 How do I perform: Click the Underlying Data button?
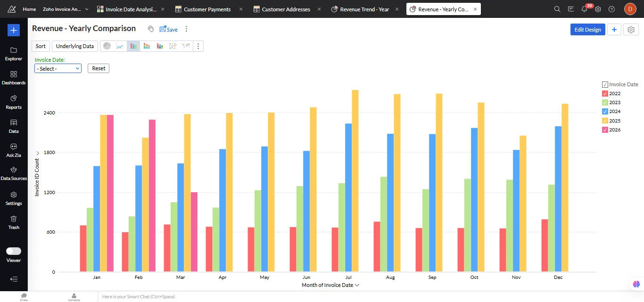coord(75,46)
